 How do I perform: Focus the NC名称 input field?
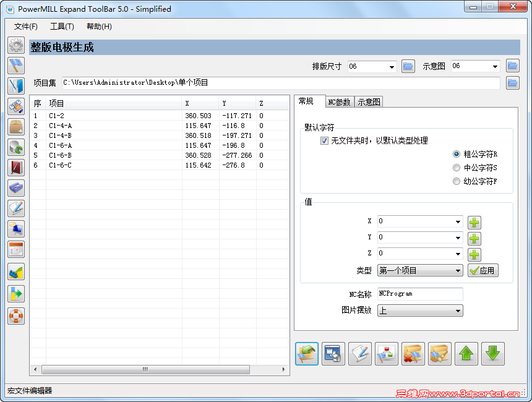click(420, 294)
